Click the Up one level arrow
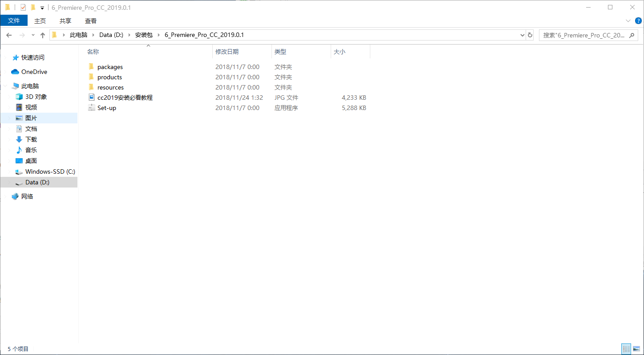The height and width of the screenshot is (355, 644). click(x=43, y=35)
